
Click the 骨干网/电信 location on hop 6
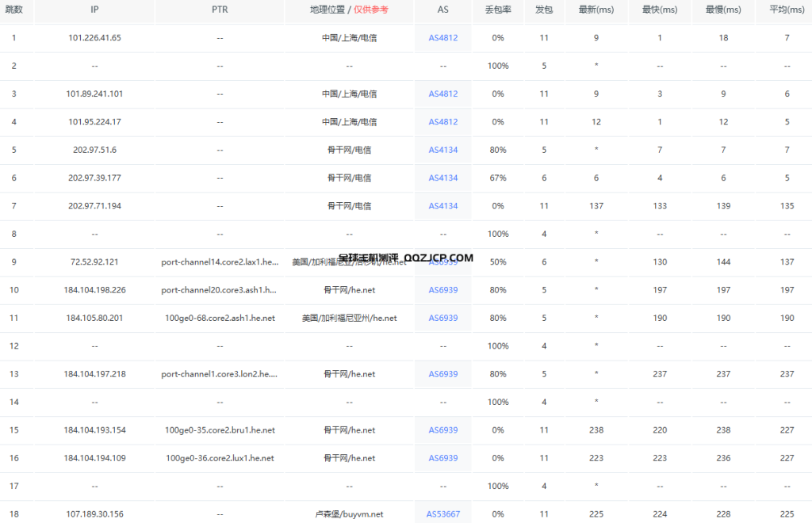[349, 178]
